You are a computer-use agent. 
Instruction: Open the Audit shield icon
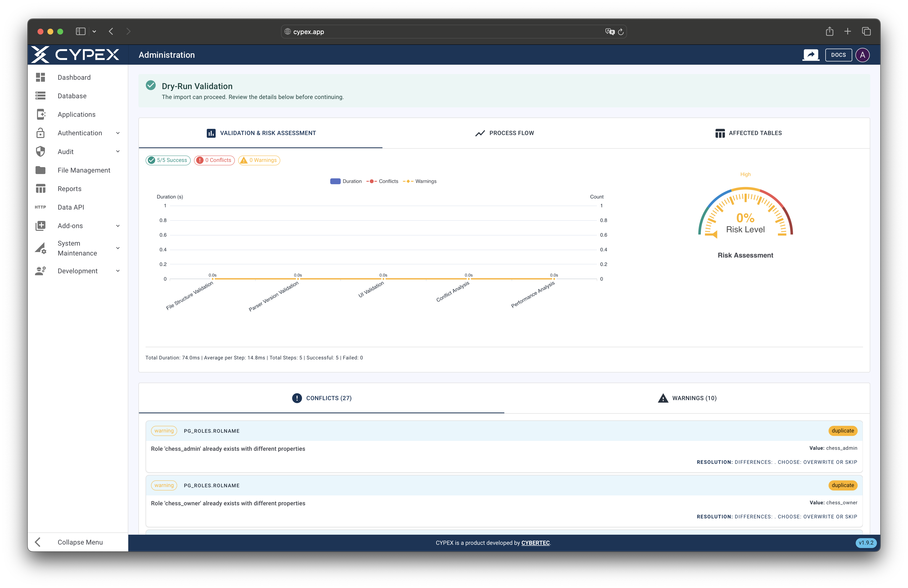click(x=40, y=152)
